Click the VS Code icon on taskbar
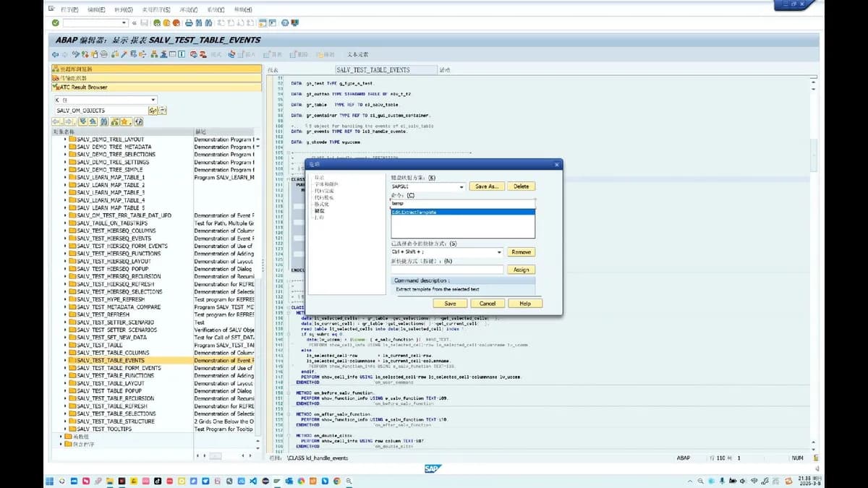 point(253,481)
